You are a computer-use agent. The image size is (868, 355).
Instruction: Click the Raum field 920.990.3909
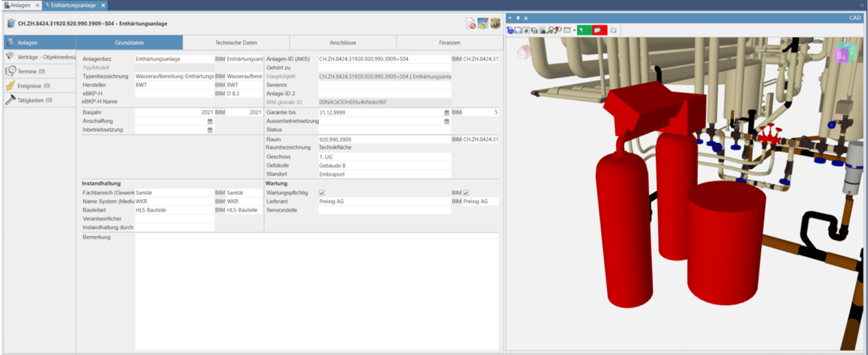coord(385,140)
